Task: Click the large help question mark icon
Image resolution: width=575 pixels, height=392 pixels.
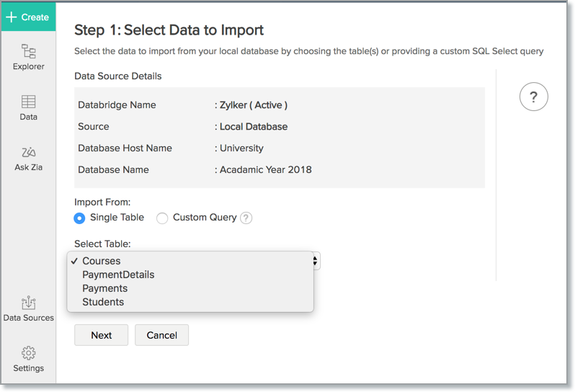Action: (533, 97)
